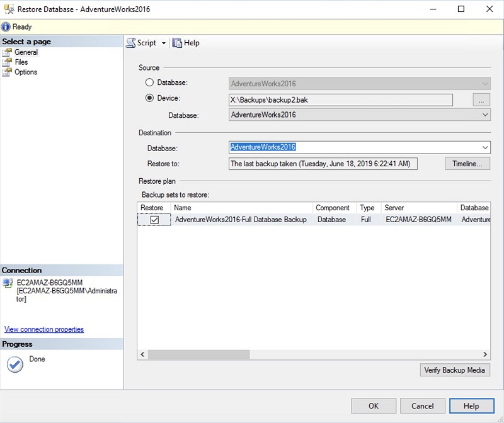Click the Cancel button
504x423 pixels.
pyautogui.click(x=423, y=406)
